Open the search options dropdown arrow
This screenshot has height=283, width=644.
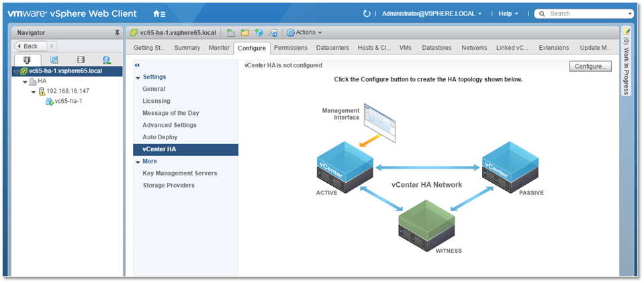[x=630, y=13]
